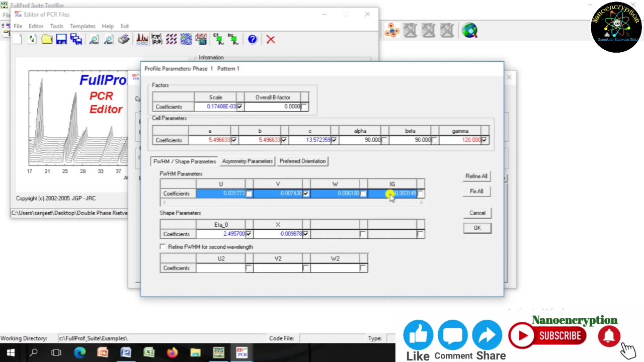Toggle the Eta_0 shape parameter checkbox

coord(249,234)
